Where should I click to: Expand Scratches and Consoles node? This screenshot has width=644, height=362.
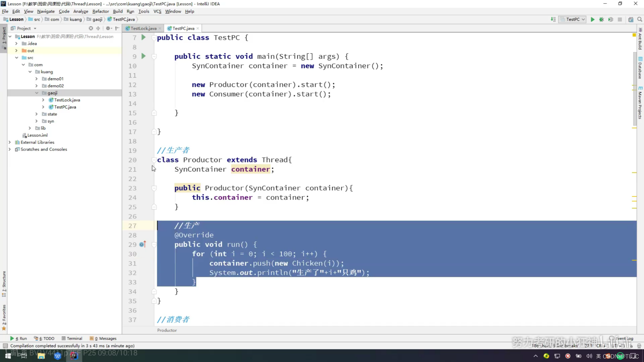pos(10,149)
